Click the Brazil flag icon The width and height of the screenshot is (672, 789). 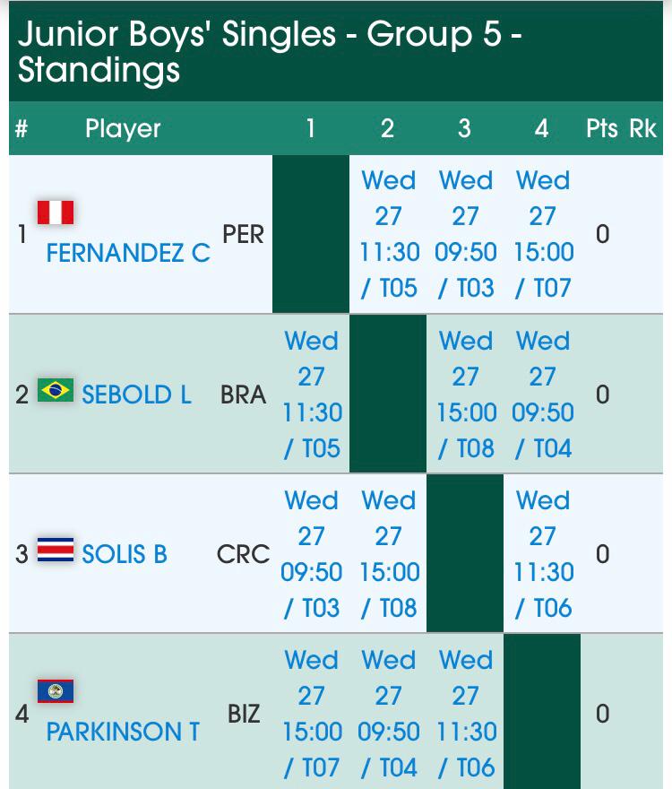click(x=56, y=391)
